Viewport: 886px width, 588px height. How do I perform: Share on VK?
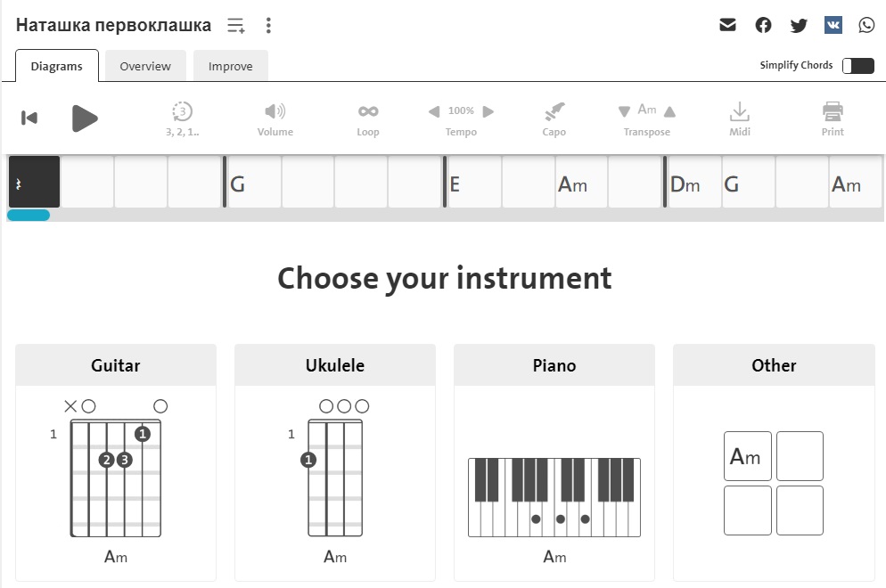click(833, 25)
